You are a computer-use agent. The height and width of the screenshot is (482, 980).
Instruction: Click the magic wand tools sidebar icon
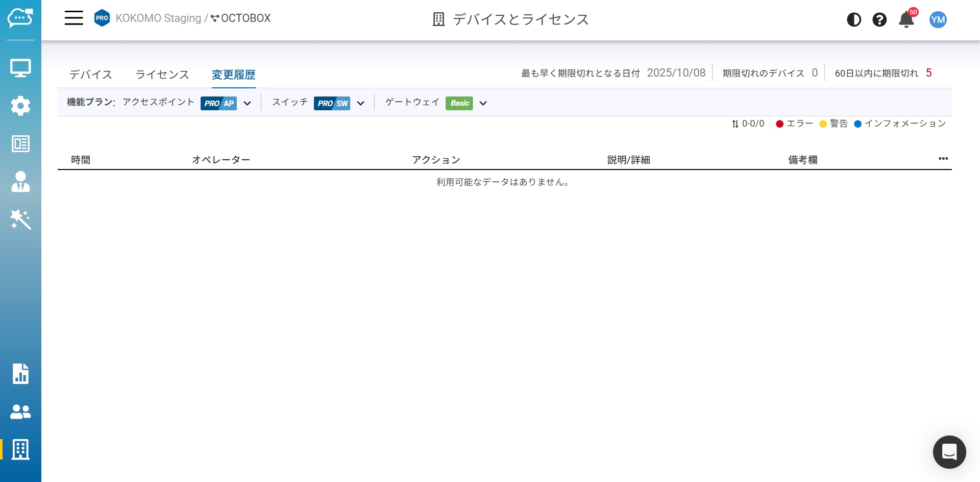pos(20,220)
